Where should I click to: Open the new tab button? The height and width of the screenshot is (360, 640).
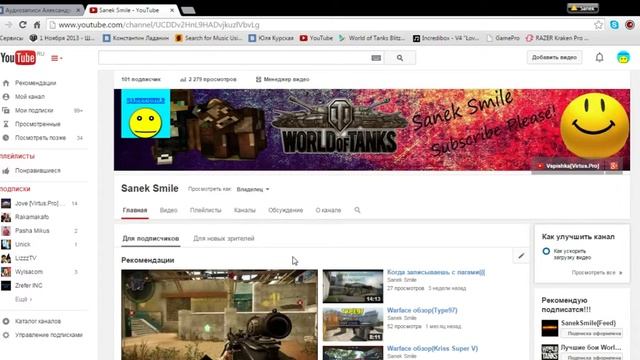[x=188, y=10]
